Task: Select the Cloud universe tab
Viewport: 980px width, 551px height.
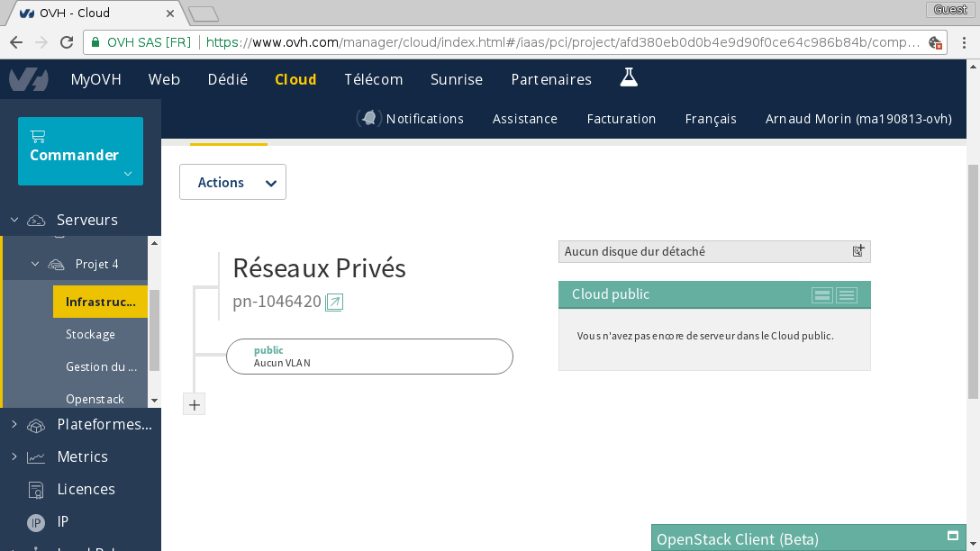Action: click(x=295, y=79)
